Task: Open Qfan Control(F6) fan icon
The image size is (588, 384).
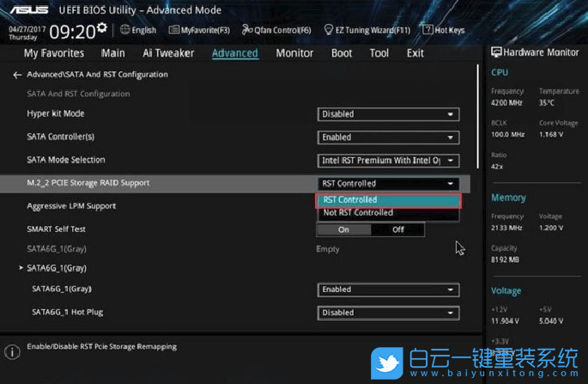Action: click(247, 30)
